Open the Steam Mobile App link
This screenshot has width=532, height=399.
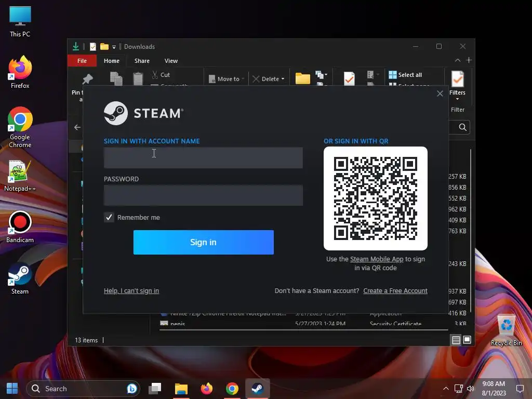click(377, 259)
